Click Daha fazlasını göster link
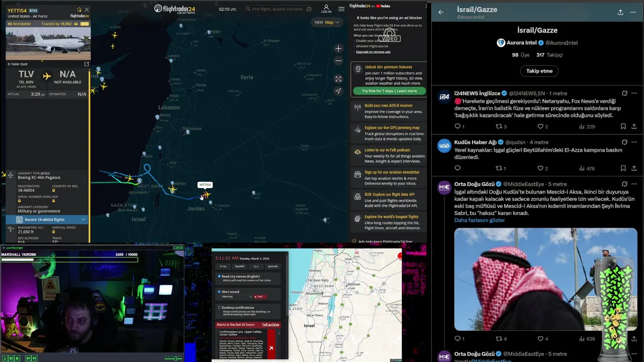This screenshot has height=362, width=644. [479, 220]
